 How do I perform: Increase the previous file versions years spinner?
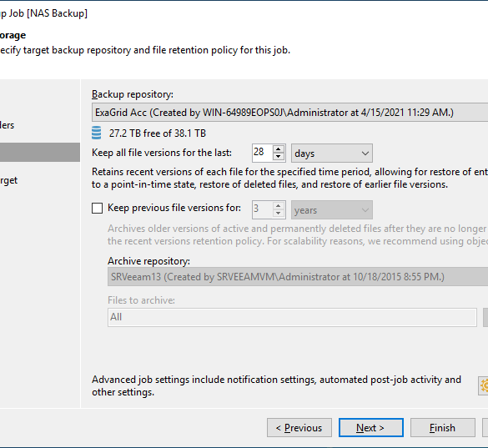click(x=279, y=206)
